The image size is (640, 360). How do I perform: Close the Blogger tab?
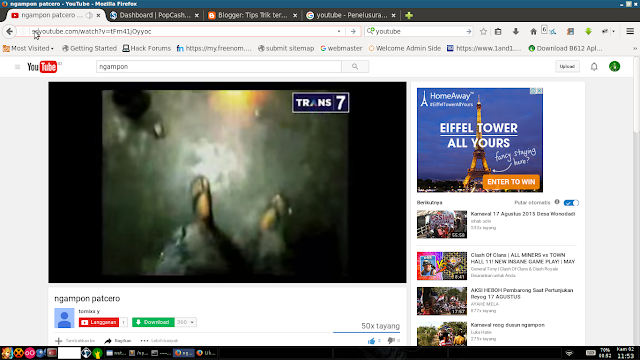(295, 16)
